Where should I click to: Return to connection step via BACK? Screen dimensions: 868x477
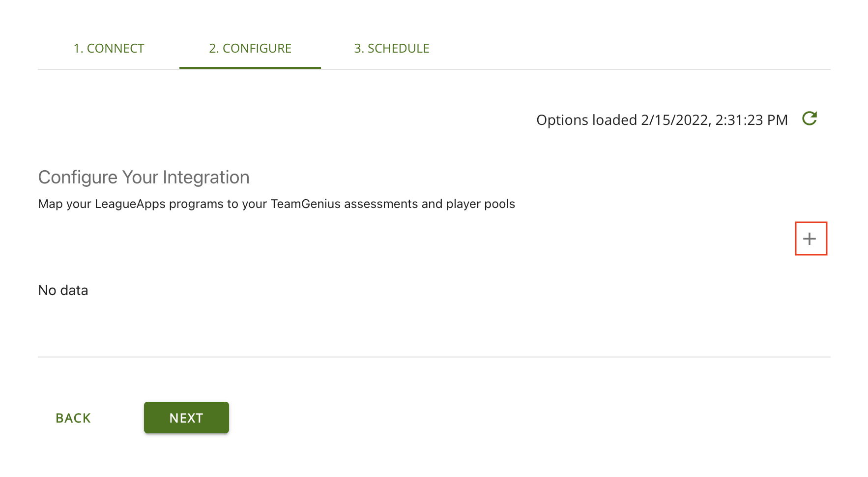pos(73,417)
